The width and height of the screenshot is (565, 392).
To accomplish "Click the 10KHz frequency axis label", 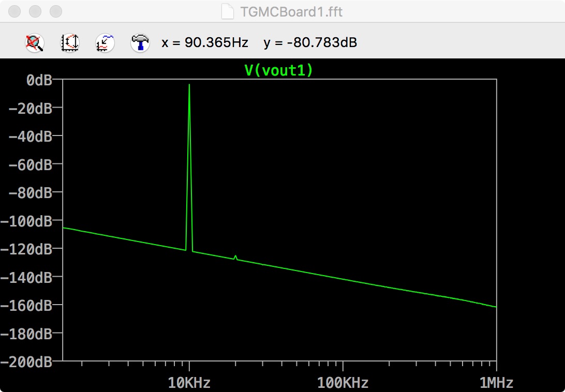I will (x=189, y=383).
